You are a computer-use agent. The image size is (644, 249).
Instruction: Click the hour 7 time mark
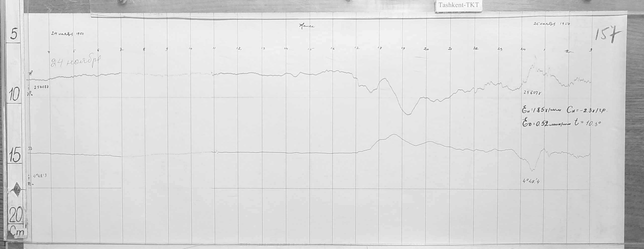121,50
